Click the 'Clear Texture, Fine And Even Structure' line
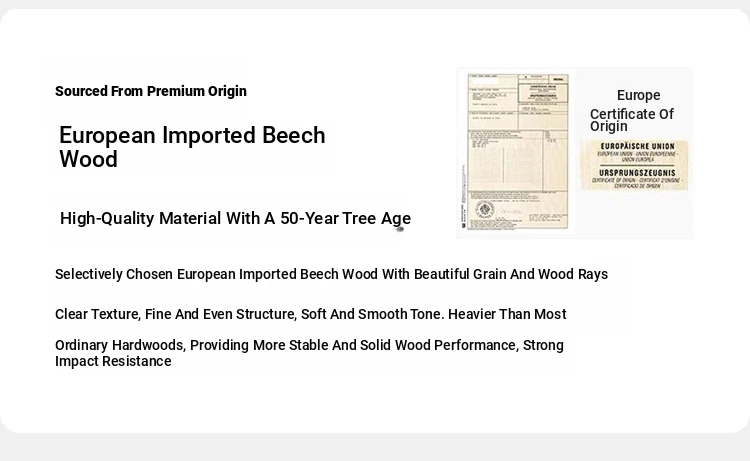This screenshot has height=461, width=750. pyautogui.click(x=311, y=314)
